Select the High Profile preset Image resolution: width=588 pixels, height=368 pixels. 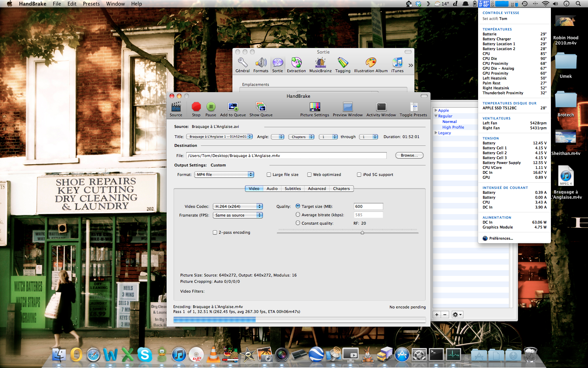[453, 127]
